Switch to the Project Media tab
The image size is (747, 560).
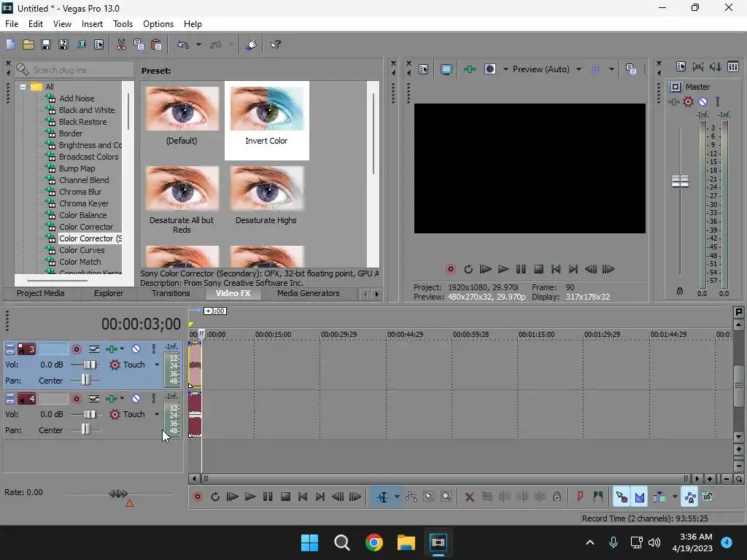tap(41, 293)
